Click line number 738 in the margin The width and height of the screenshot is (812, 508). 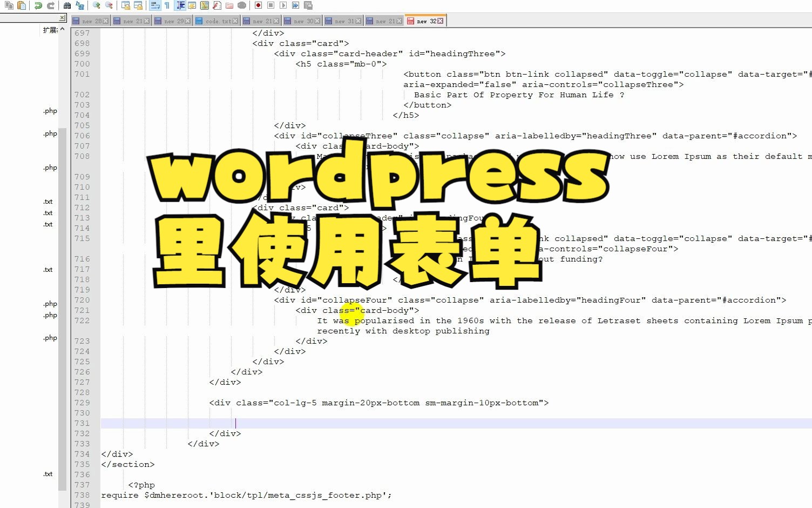pyautogui.click(x=82, y=495)
